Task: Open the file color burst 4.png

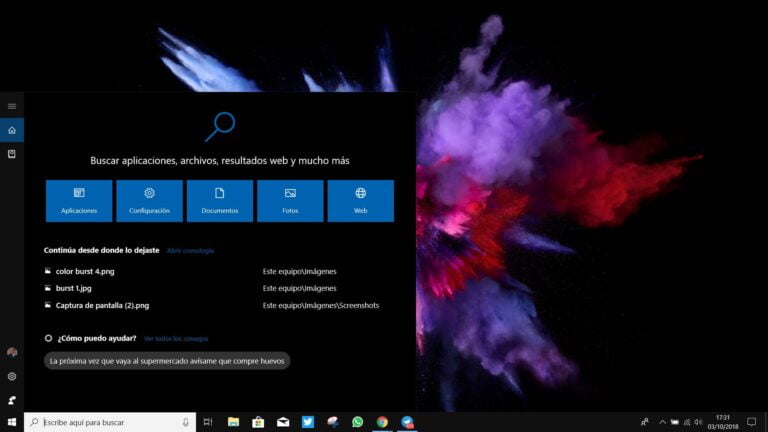Action: [x=85, y=271]
